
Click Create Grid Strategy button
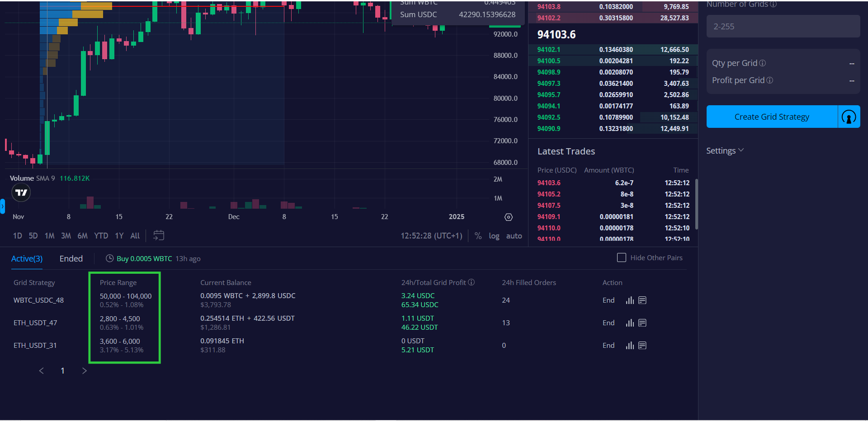point(772,117)
